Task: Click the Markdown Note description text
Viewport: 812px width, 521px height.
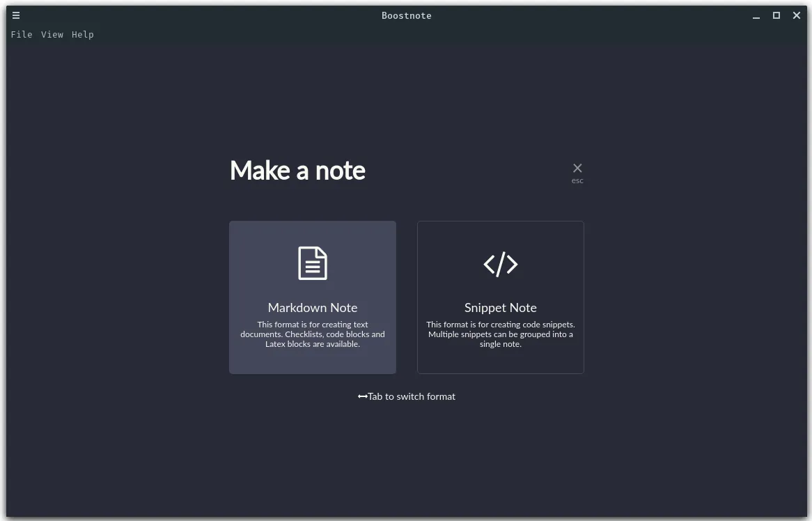Action: [x=313, y=334]
